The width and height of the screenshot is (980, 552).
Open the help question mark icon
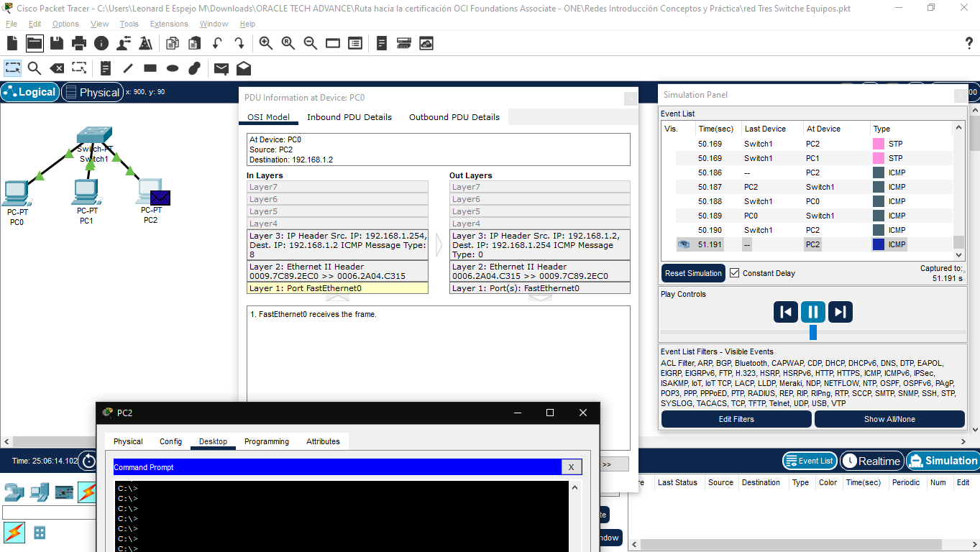tap(968, 43)
